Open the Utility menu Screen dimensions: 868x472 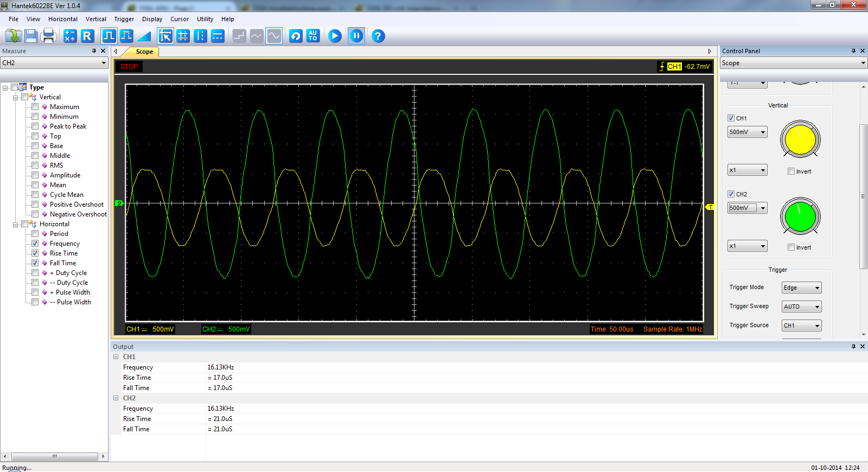[x=205, y=19]
